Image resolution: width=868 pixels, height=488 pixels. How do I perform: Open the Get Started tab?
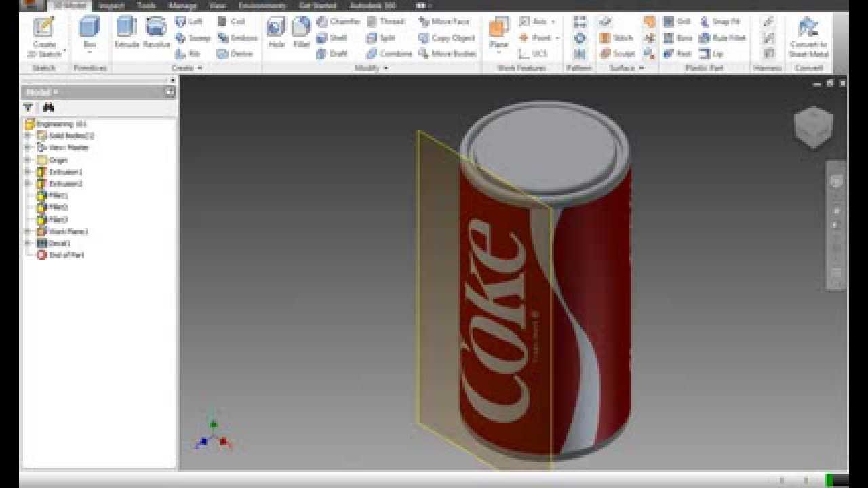317,5
